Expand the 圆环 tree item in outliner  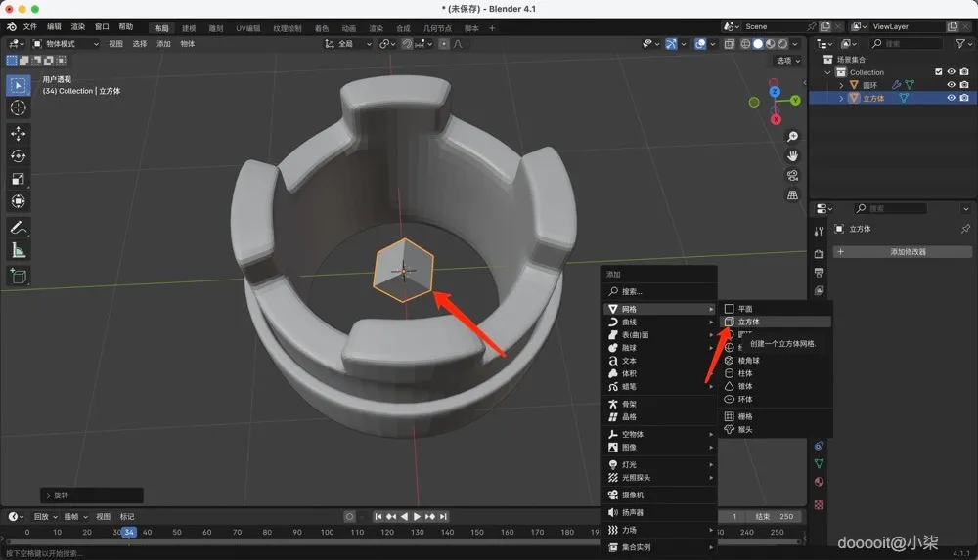[x=841, y=85]
